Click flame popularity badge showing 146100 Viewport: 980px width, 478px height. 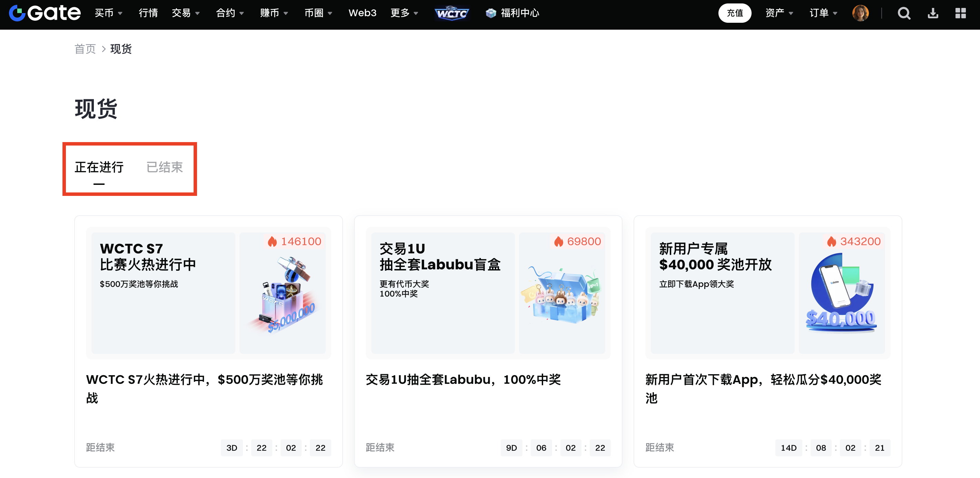click(294, 241)
